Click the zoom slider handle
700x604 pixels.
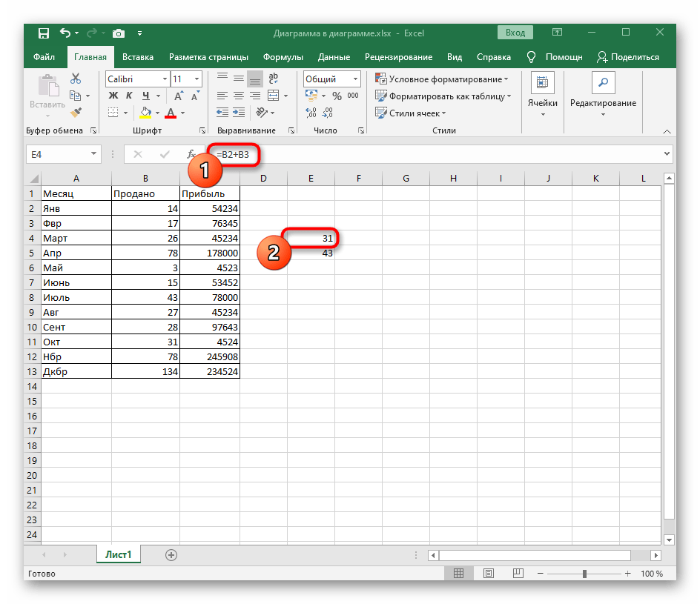(584, 574)
